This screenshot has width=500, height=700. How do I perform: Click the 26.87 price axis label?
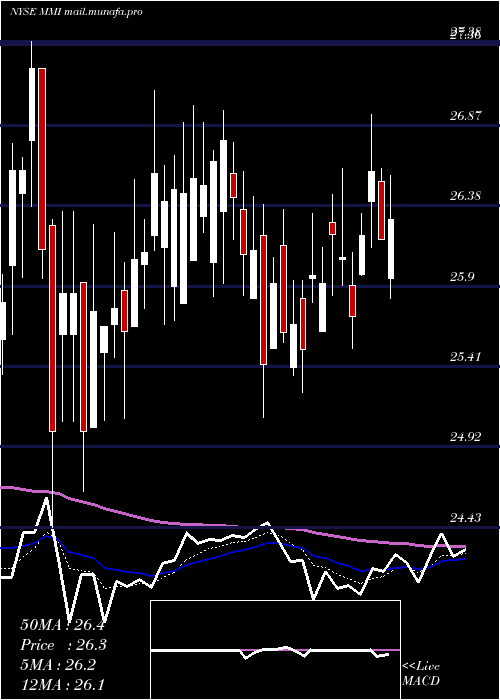coord(465,116)
